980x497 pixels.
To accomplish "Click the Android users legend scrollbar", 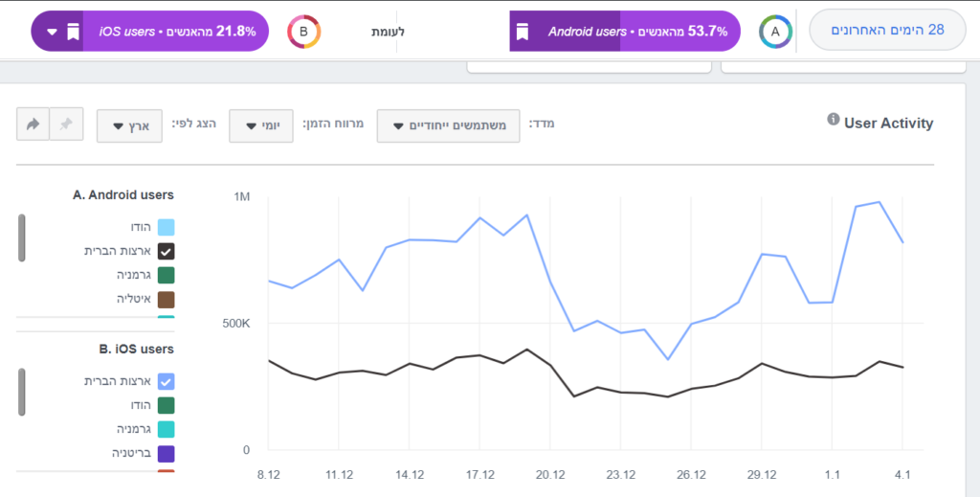I will 22,237.
